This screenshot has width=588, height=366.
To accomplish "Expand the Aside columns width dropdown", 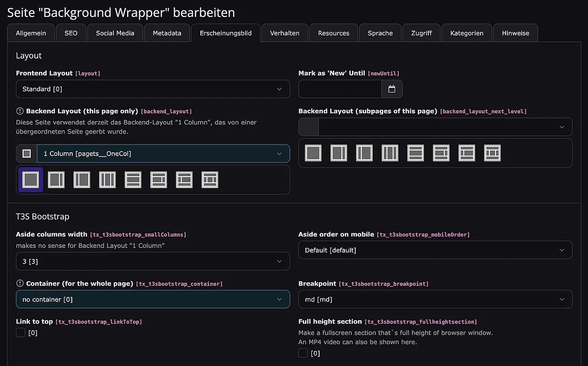I will 153,261.
